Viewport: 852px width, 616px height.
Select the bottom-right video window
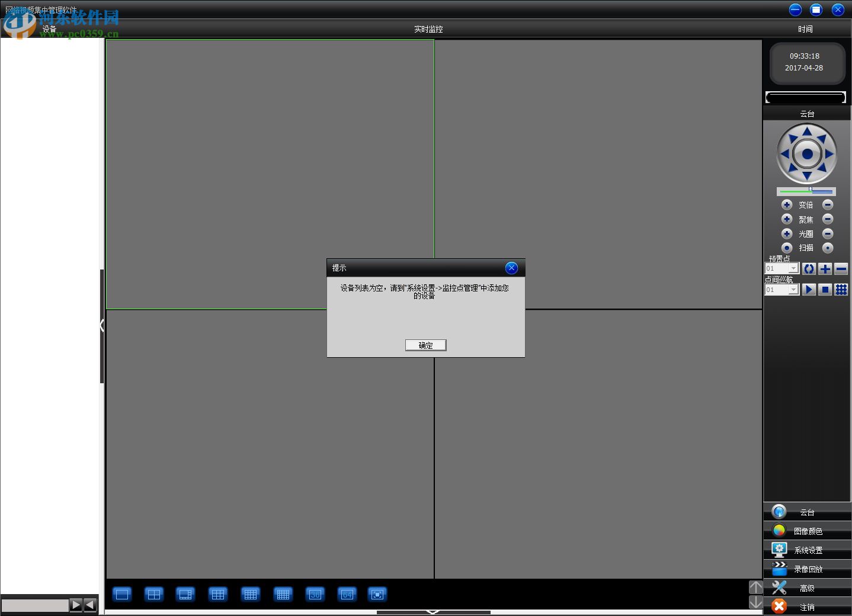pos(598,444)
